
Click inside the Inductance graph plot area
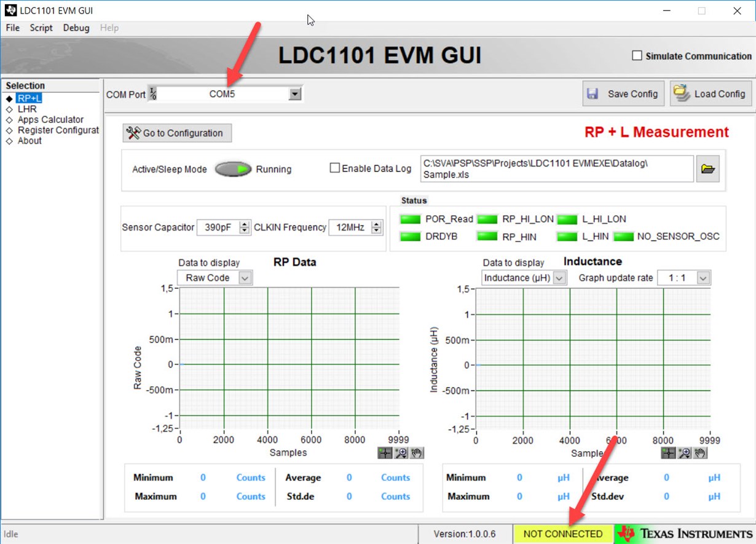[x=593, y=359]
